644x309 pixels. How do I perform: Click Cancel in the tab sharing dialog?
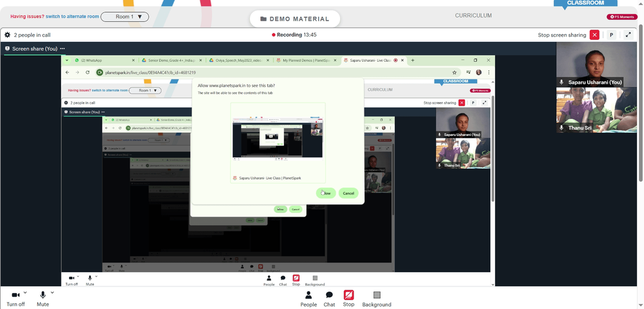[348, 193]
